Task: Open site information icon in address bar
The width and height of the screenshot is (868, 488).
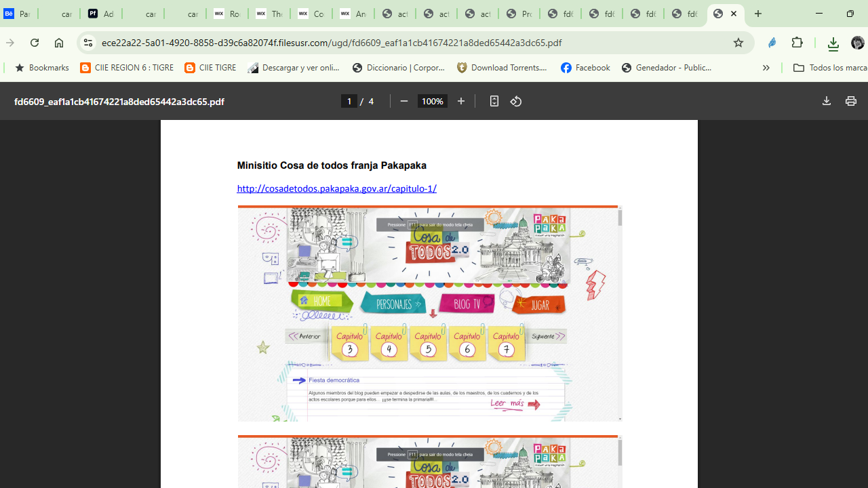Action: pos(87,43)
